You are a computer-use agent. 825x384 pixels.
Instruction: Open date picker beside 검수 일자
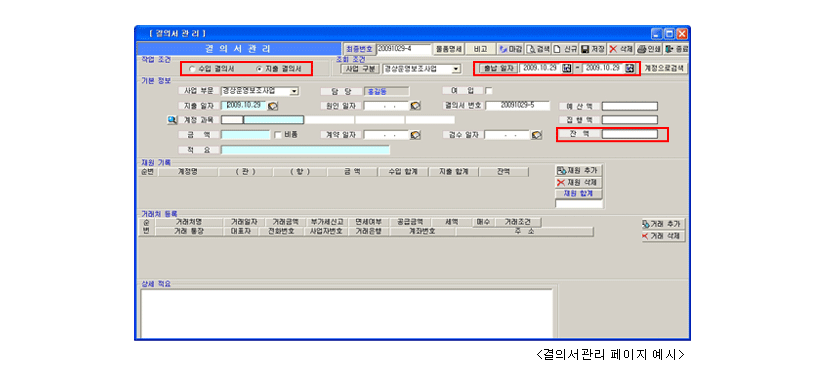[536, 135]
